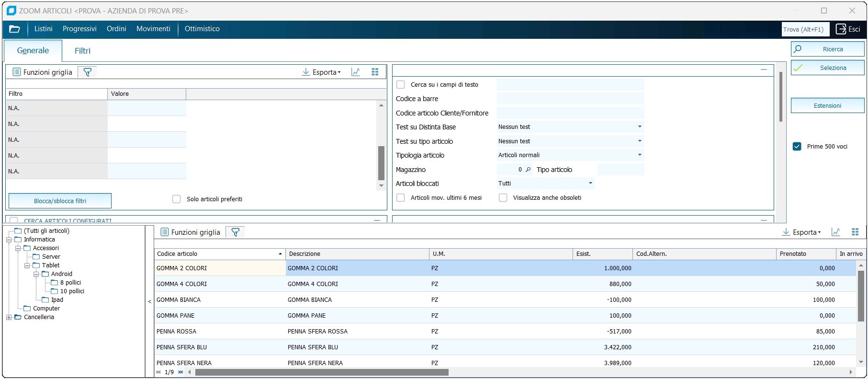Open the chart icon in upper grid toolbar
The image size is (868, 379).
click(356, 72)
